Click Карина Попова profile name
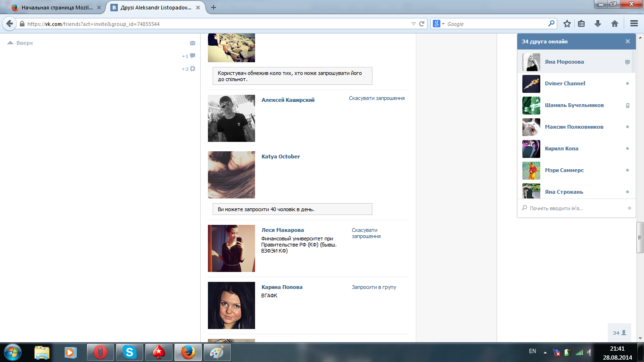This screenshot has width=644, height=362. 282,287
